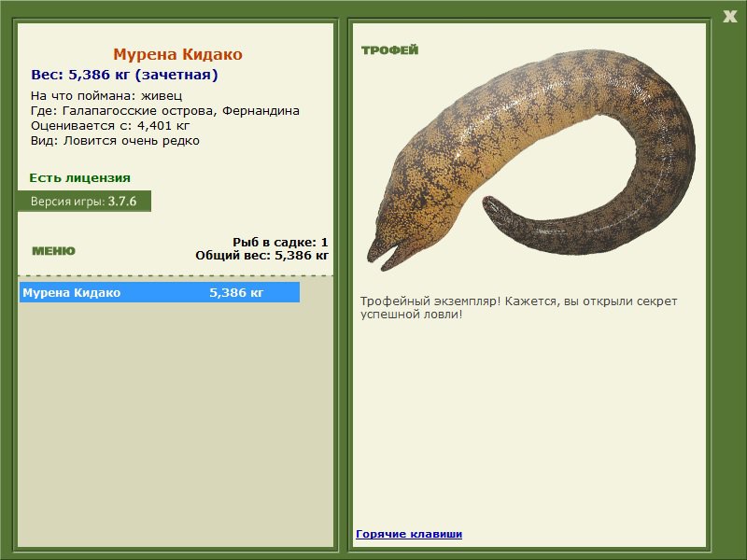Click the 5,386 кг weight in highlighted row

click(x=236, y=292)
